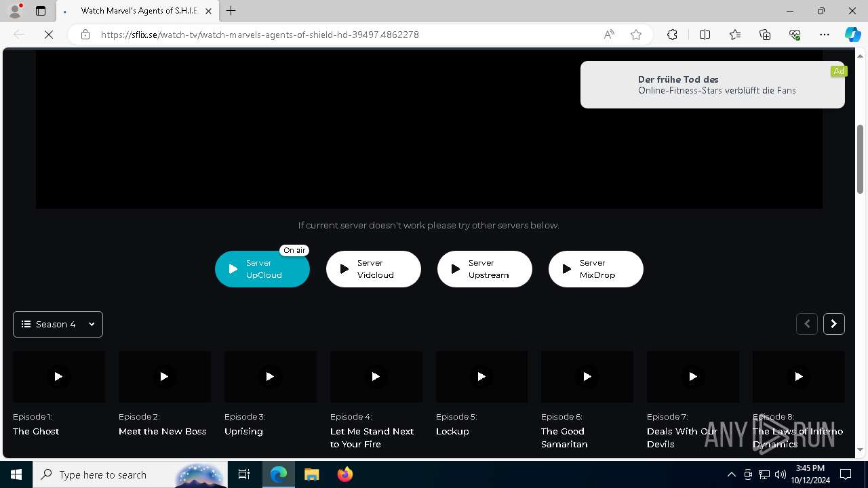Select Server UpCloud
Screen dimensions: 868x488
pyautogui.click(x=262, y=269)
